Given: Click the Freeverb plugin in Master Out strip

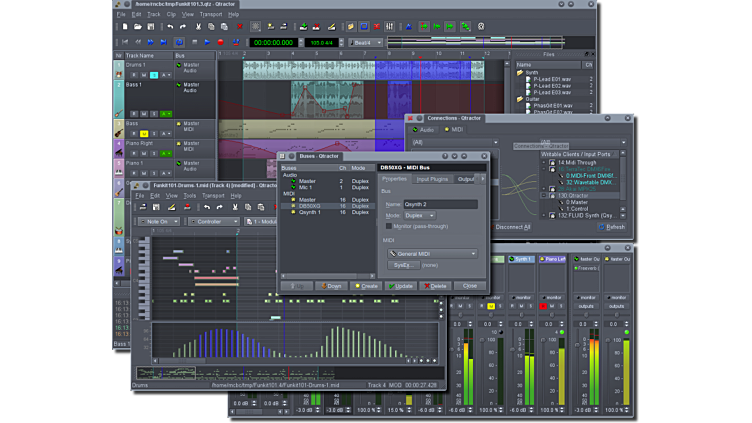Looking at the screenshot, I should point(587,268).
